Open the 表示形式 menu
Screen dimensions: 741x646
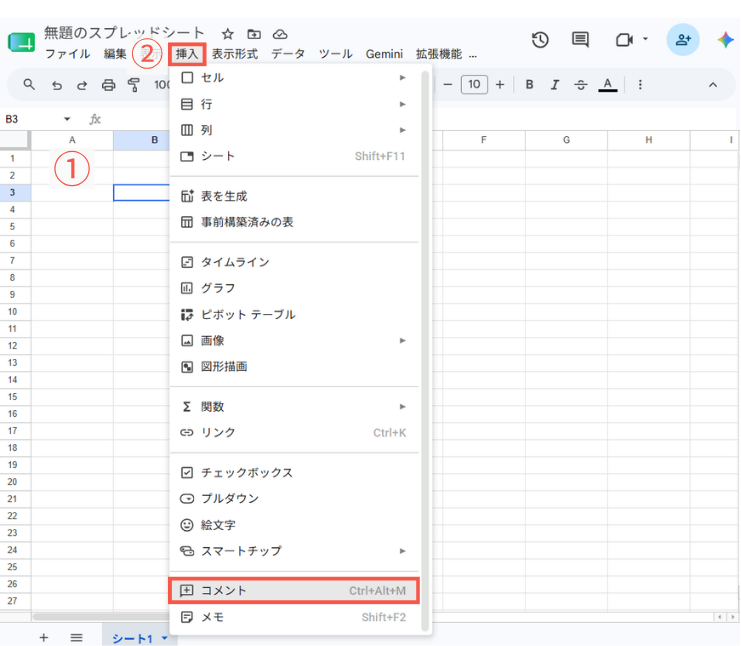[235, 54]
